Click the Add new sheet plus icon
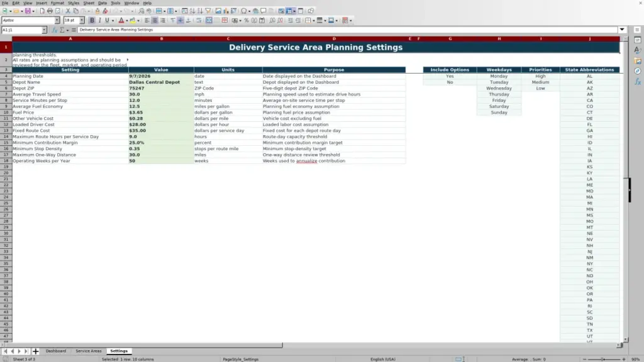 (x=36, y=351)
